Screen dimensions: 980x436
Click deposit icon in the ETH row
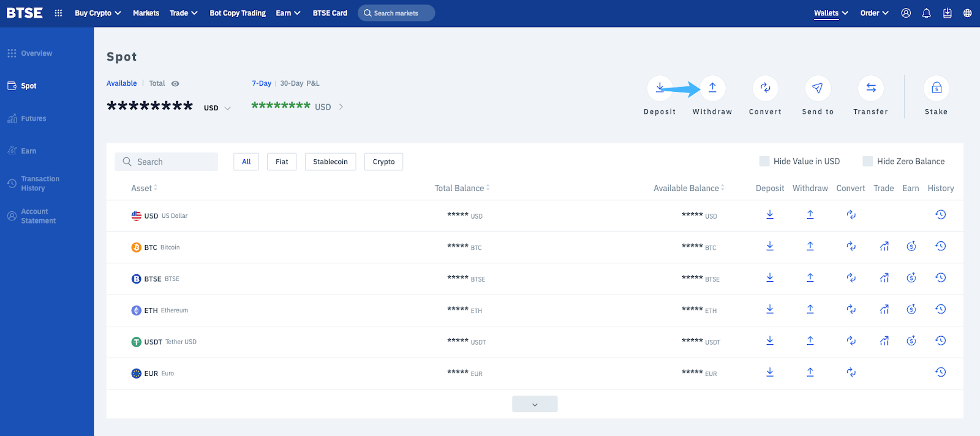click(770, 309)
